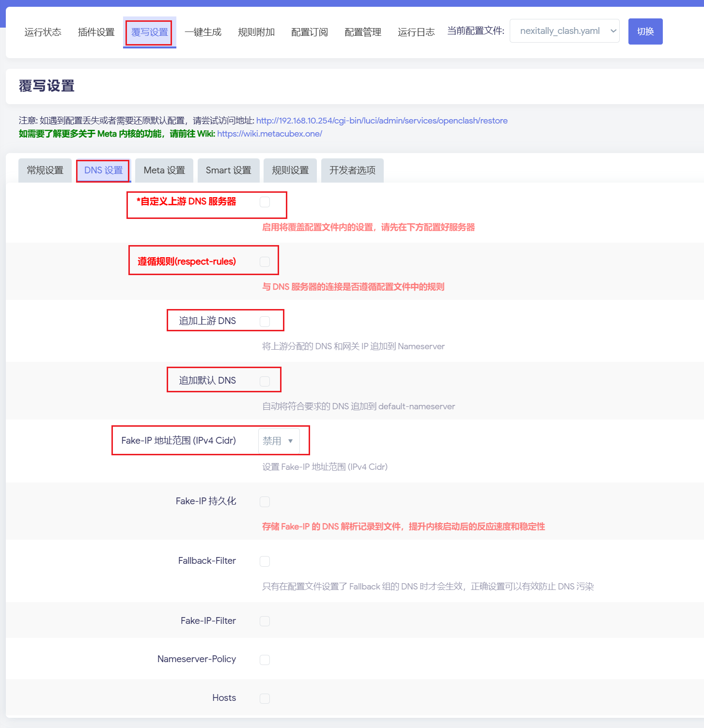Visit the wiki.metacubex.one link
Viewport: 704px width, 728px height.
coord(269,134)
